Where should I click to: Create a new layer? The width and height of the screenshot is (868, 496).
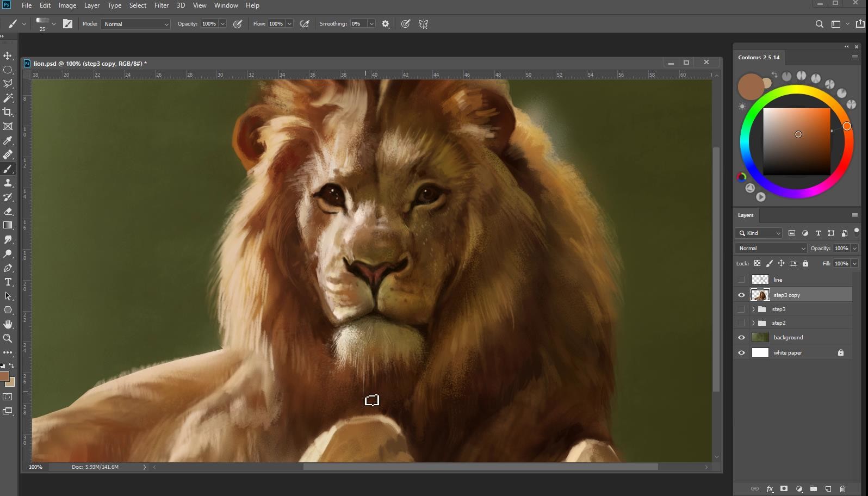click(828, 489)
